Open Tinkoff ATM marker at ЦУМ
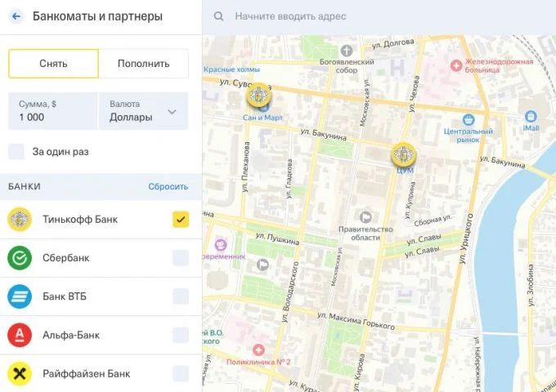Screen dimensions: 556x392 pos(404,154)
